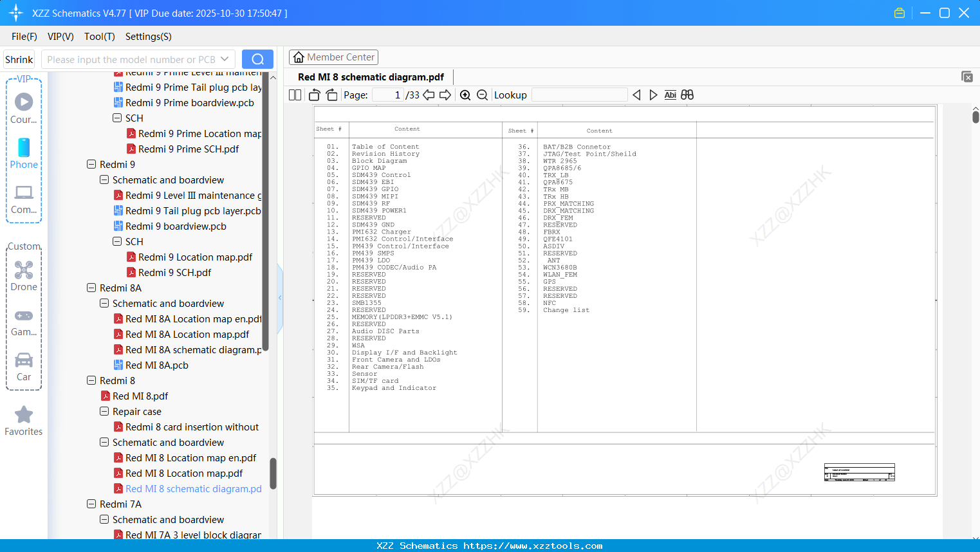Rotate the page counterclockwise
980x552 pixels.
[x=315, y=95]
